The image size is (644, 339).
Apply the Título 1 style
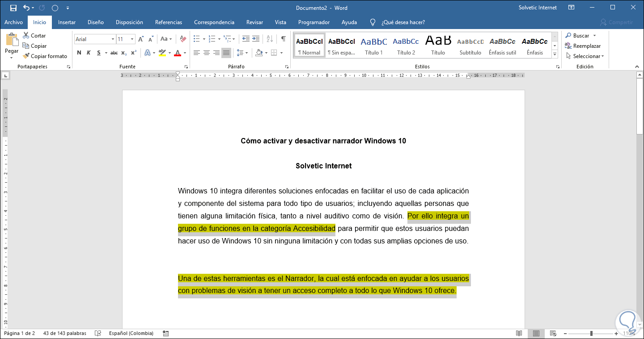374,46
